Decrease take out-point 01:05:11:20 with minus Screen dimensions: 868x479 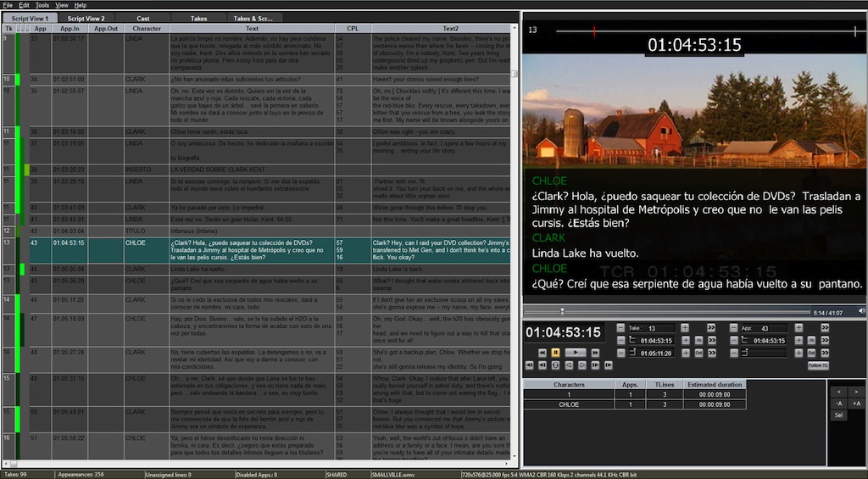620,353
